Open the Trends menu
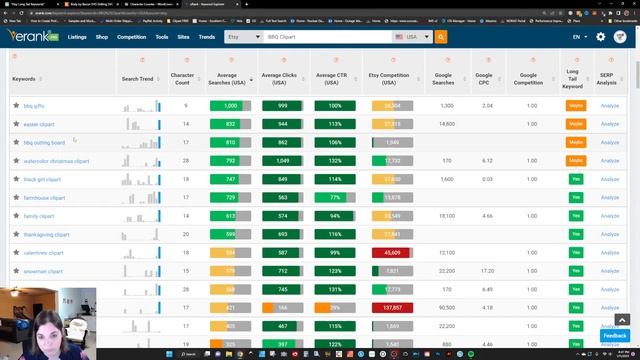 207,37
